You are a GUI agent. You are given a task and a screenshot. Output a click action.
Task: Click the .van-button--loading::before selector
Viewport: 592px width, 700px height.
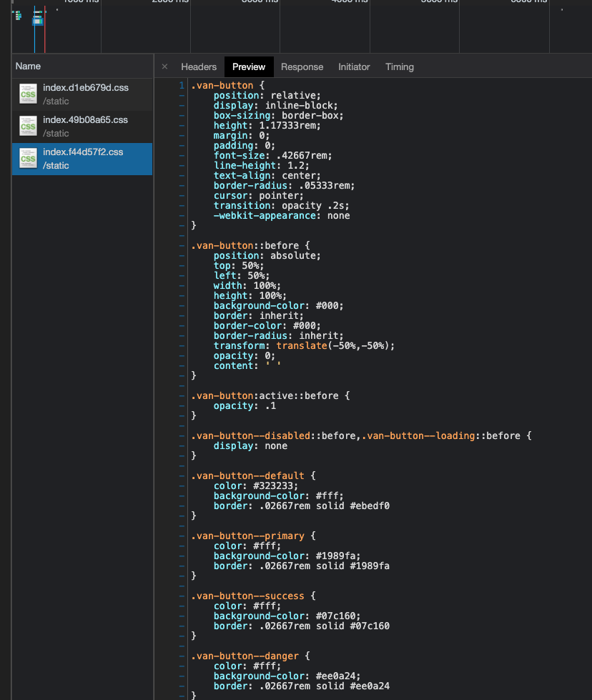tap(440, 435)
